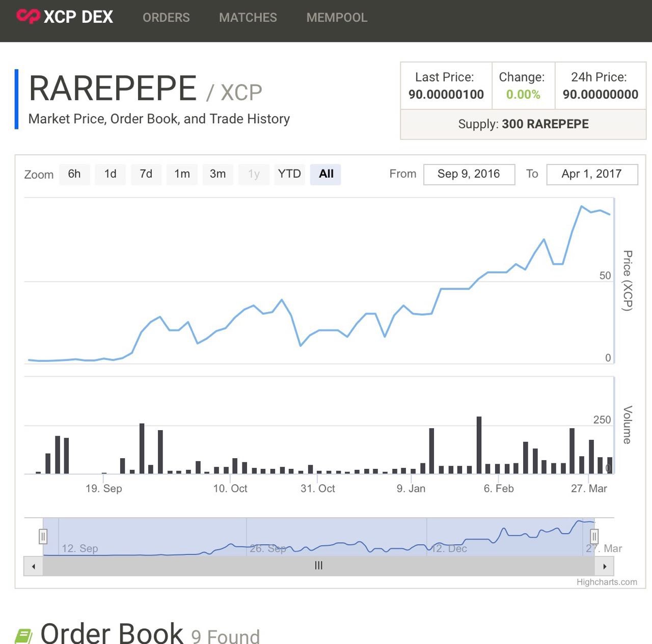Set chart zoom to 6h

click(74, 174)
